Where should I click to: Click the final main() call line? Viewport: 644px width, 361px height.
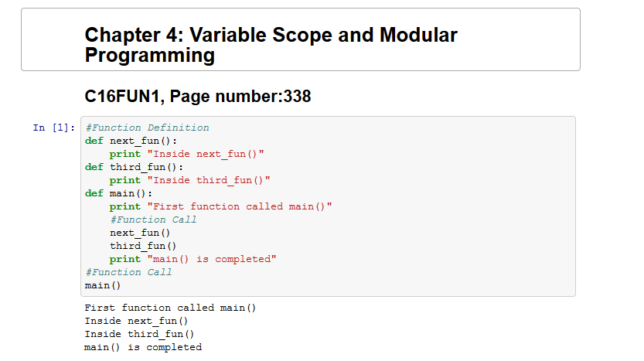tap(103, 285)
